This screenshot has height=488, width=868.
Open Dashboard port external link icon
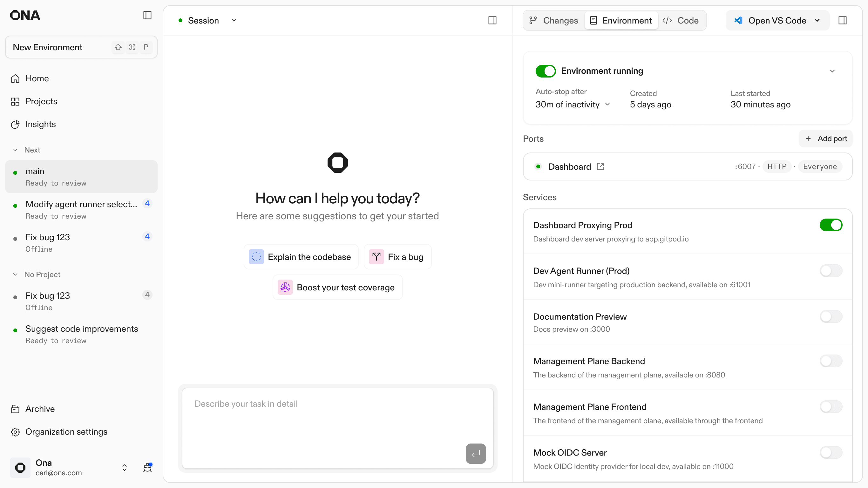point(600,166)
